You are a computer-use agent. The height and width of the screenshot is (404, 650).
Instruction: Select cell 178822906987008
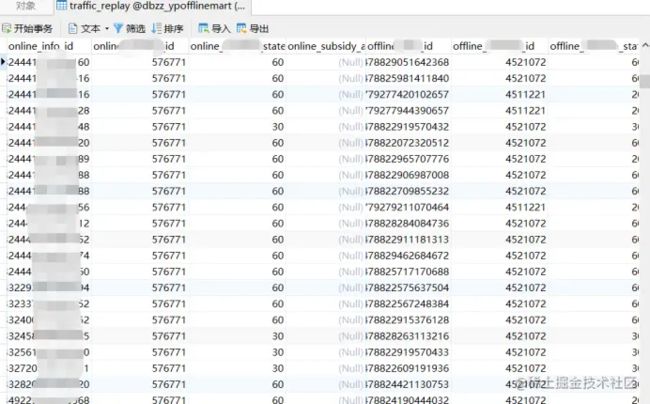click(407, 175)
